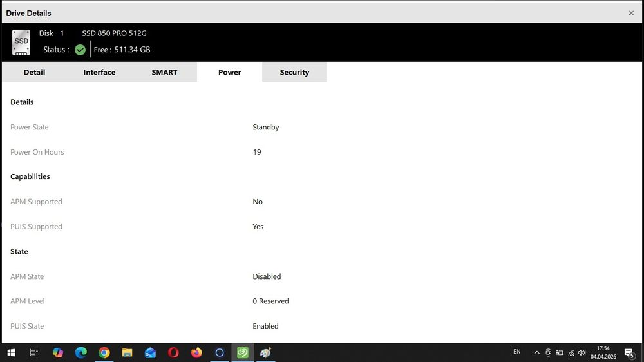Click the EN language indicator
The height and width of the screenshot is (362, 644).
[x=516, y=352]
